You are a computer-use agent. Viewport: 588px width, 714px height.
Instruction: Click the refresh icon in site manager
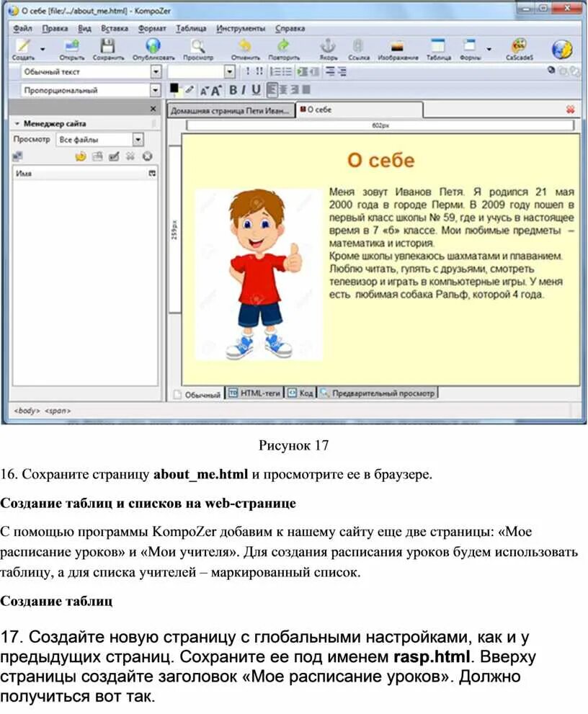pyautogui.click(x=81, y=156)
